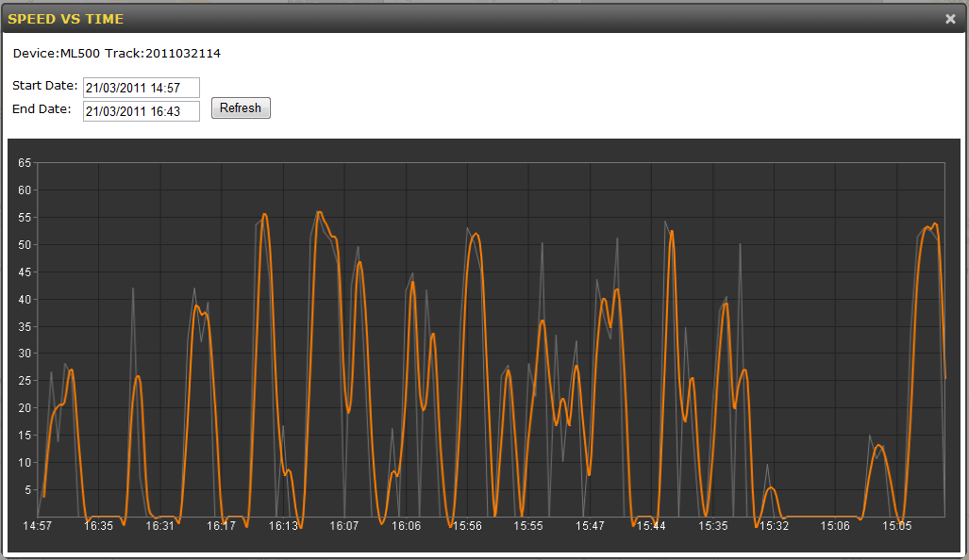Click the 16:06 time axis label
Screen dimensions: 969x560
[406, 526]
